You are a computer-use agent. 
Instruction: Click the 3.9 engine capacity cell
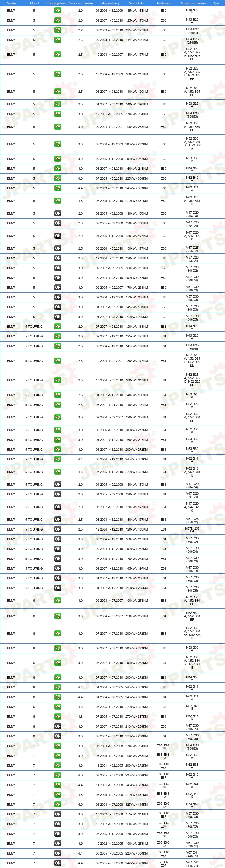click(80, 844)
